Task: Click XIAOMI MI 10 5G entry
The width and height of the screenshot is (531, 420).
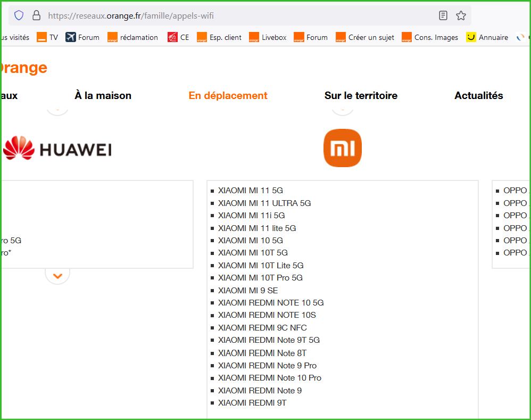Action: [x=250, y=241]
